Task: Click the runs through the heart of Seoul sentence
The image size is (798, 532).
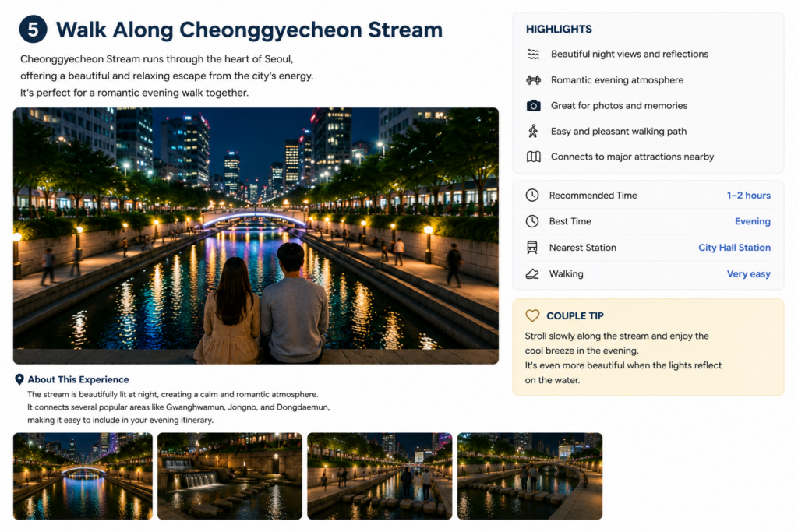Action: point(157,59)
